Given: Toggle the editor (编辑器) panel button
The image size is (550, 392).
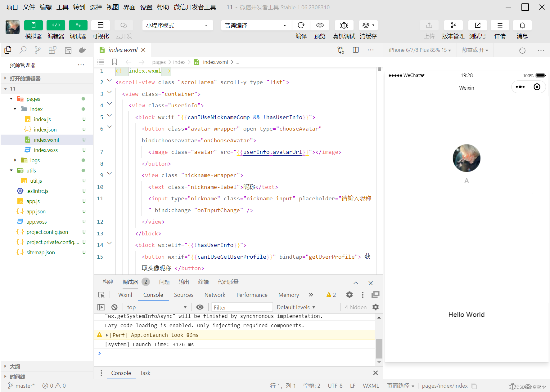Looking at the screenshot, I should click(x=56, y=25).
